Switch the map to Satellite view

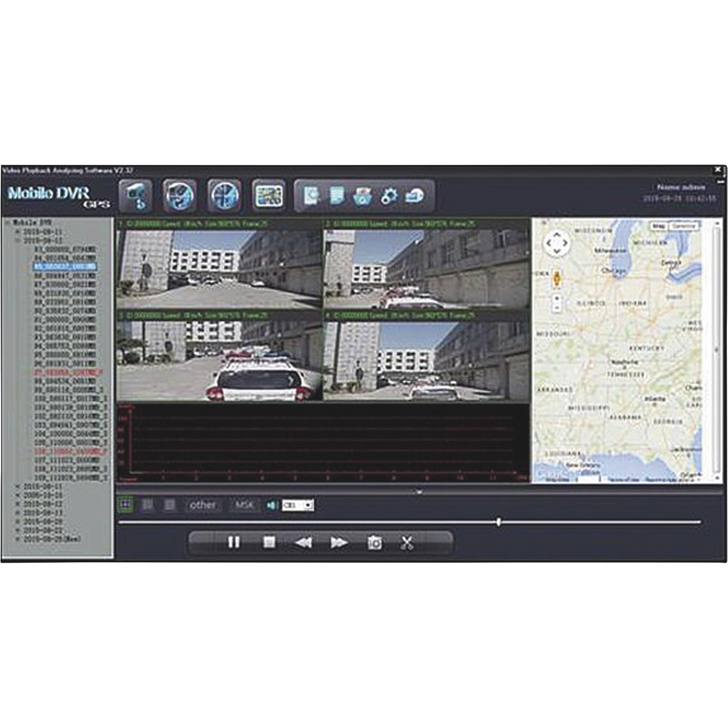[684, 225]
